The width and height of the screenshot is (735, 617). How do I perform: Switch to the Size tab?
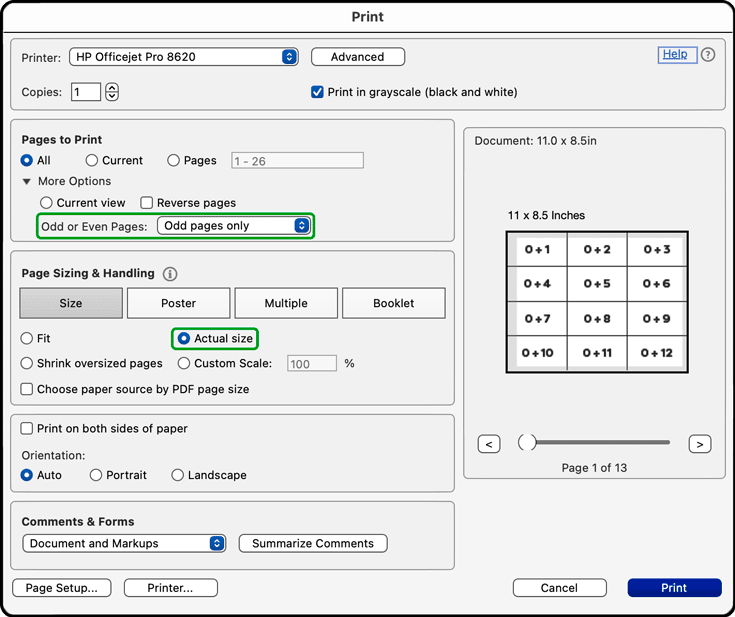pos(71,303)
